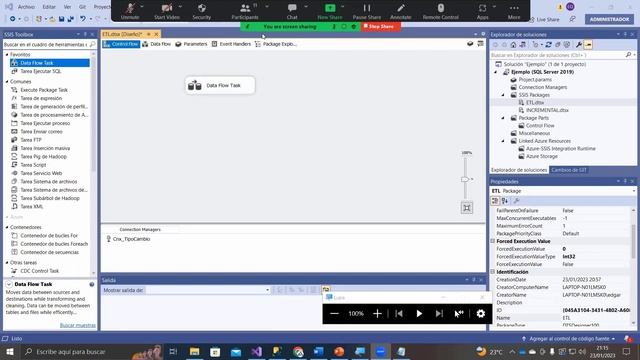
Task: Switch to the Parameters tab
Action: click(x=191, y=44)
